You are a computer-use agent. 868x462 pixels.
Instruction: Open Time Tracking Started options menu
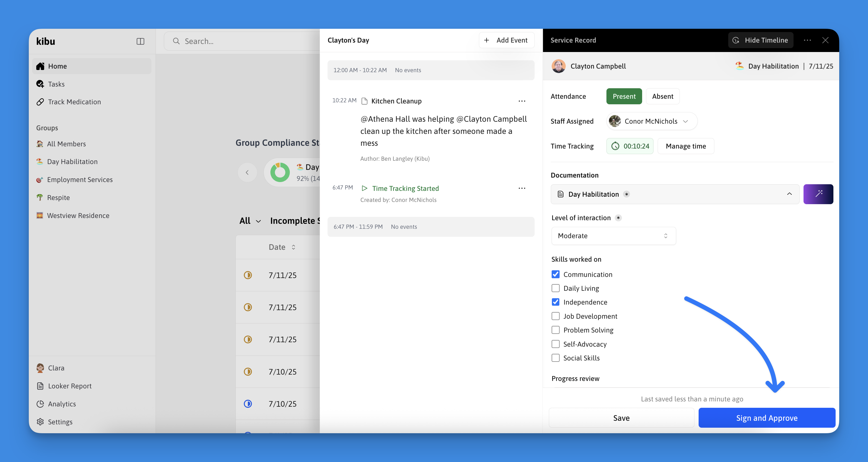point(522,188)
